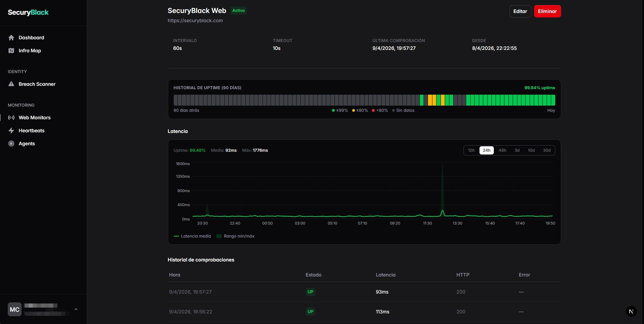The height and width of the screenshot is (324, 644).
Task: Select the Agents package icon
Action: [11, 144]
